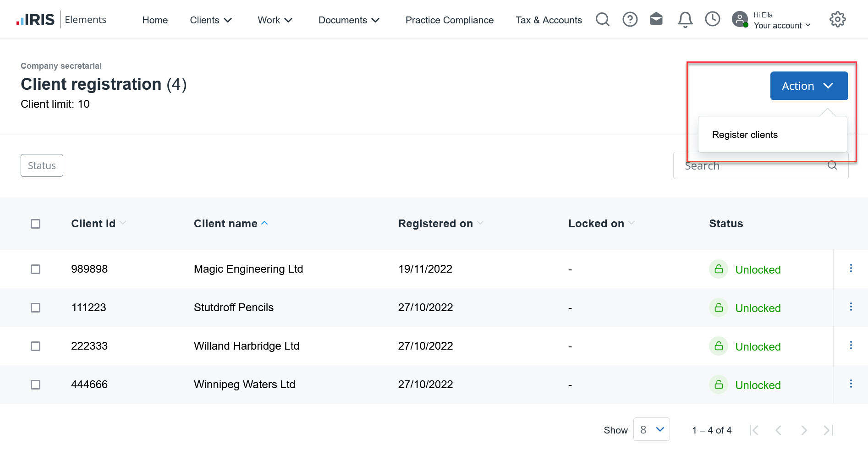The width and height of the screenshot is (868, 461).
Task: Choose Register clients from Action menu
Action: click(745, 135)
